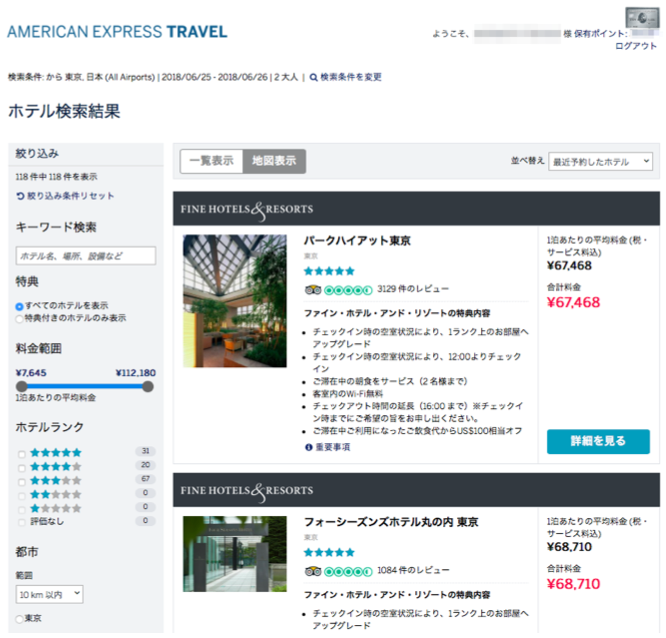Viewport: 666px width, 638px height.
Task: Open the 重要事項 link
Action: [333, 447]
